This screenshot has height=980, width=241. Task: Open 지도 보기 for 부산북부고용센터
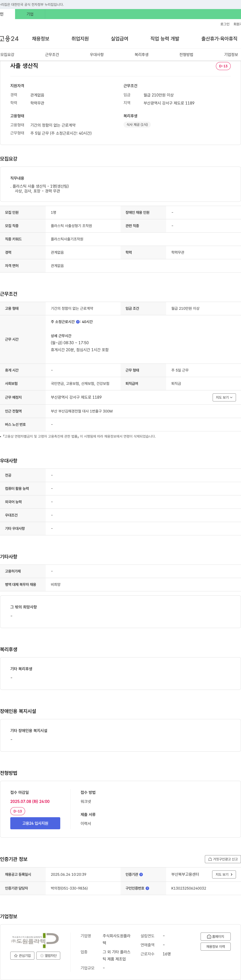point(224,875)
